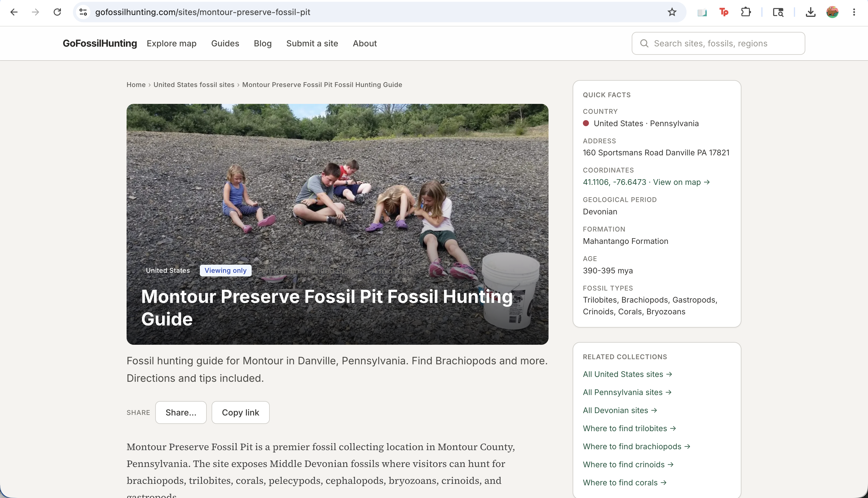This screenshot has width=868, height=498.
Task: Click the search magnifier icon
Action: tap(644, 43)
